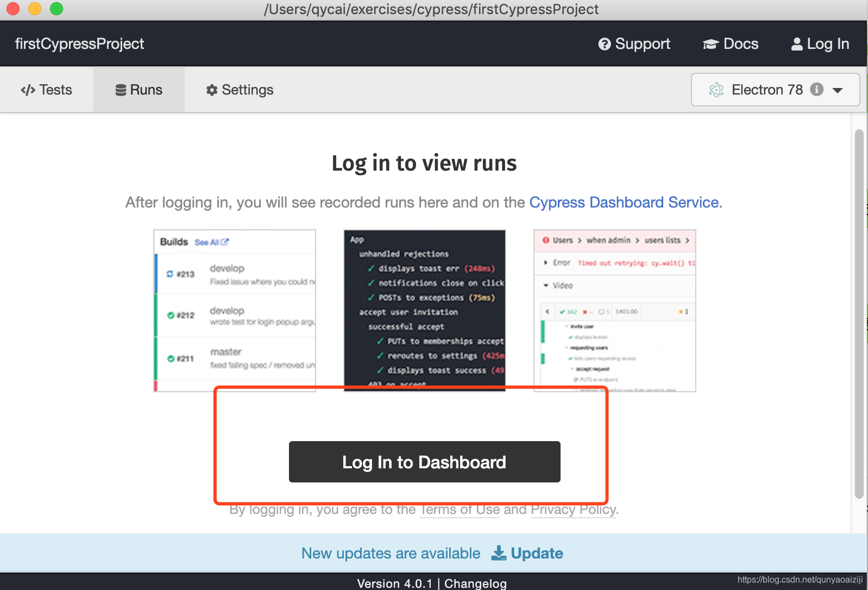The image size is (868, 590).
Task: Open the Settings tab
Action: click(240, 90)
